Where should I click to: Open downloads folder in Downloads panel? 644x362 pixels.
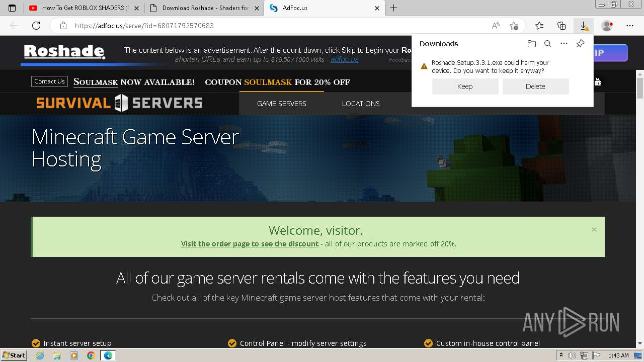[532, 44]
